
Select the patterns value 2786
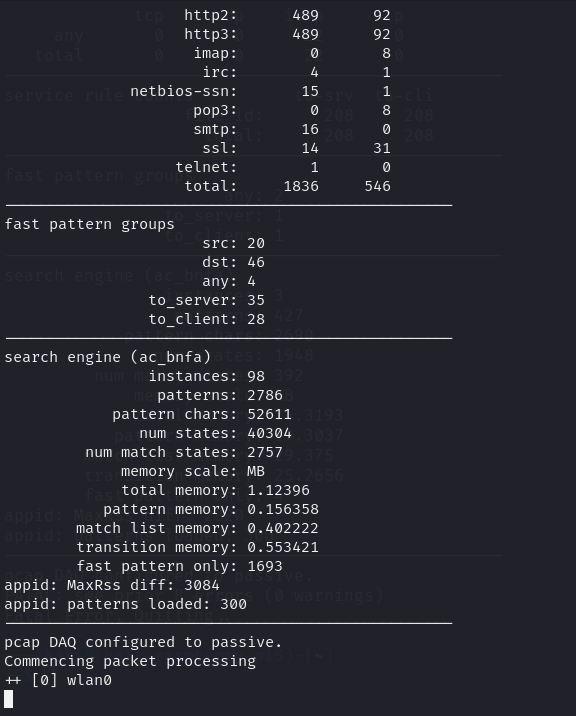point(265,395)
